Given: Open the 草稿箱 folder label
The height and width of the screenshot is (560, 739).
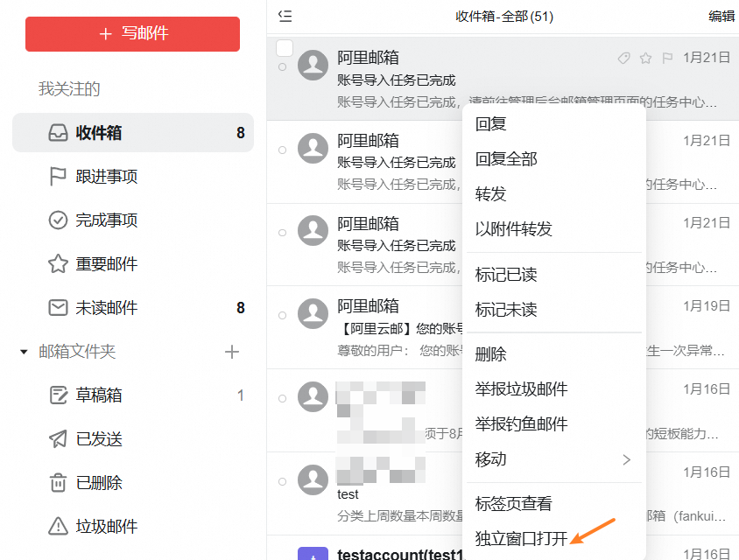Looking at the screenshot, I should [99, 395].
